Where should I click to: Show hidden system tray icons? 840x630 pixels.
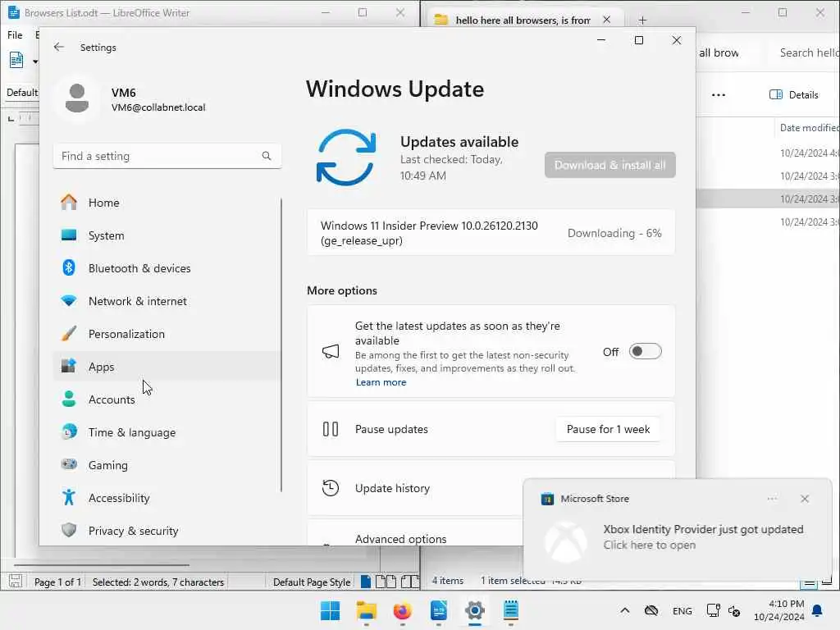pos(624,610)
